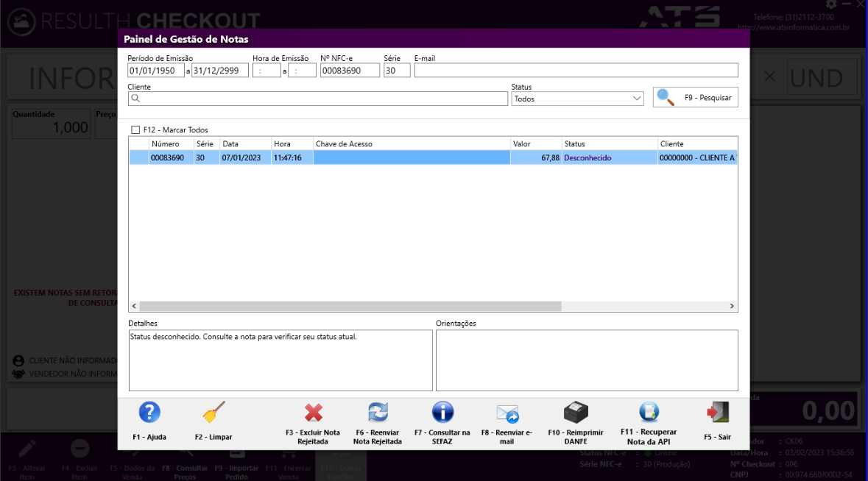
Task: Click the Cliente column header in grid
Action: (x=697, y=143)
